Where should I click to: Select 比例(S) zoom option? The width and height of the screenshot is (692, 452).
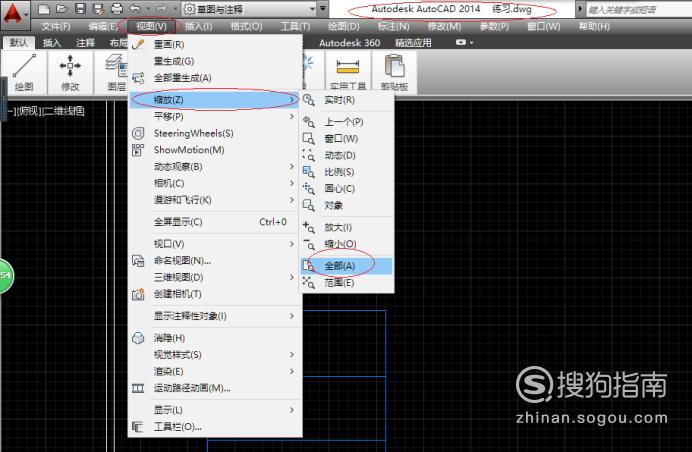pyautogui.click(x=346, y=172)
